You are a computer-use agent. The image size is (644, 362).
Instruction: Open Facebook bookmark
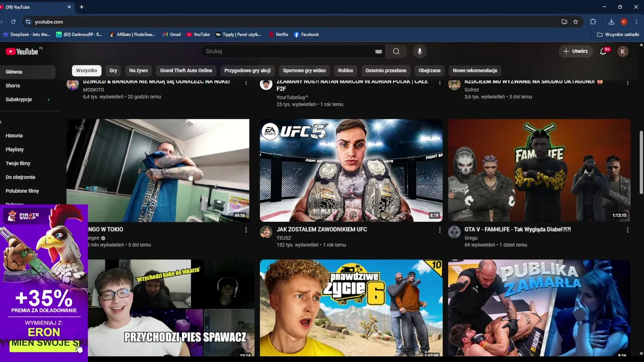tap(306, 35)
